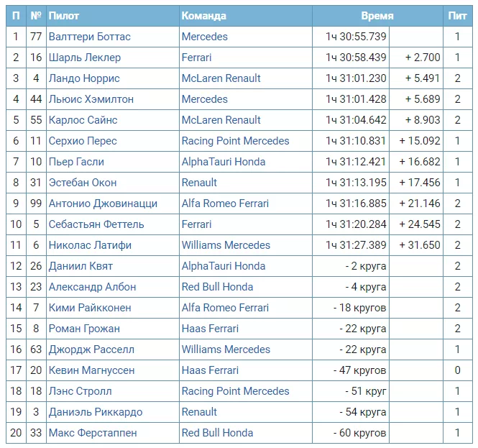Open Red Bull Honda link in Албон row

click(217, 287)
